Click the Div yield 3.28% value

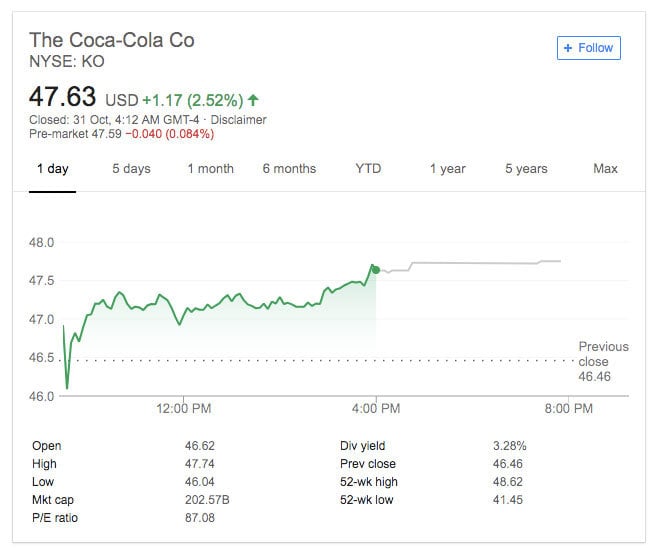(510, 446)
